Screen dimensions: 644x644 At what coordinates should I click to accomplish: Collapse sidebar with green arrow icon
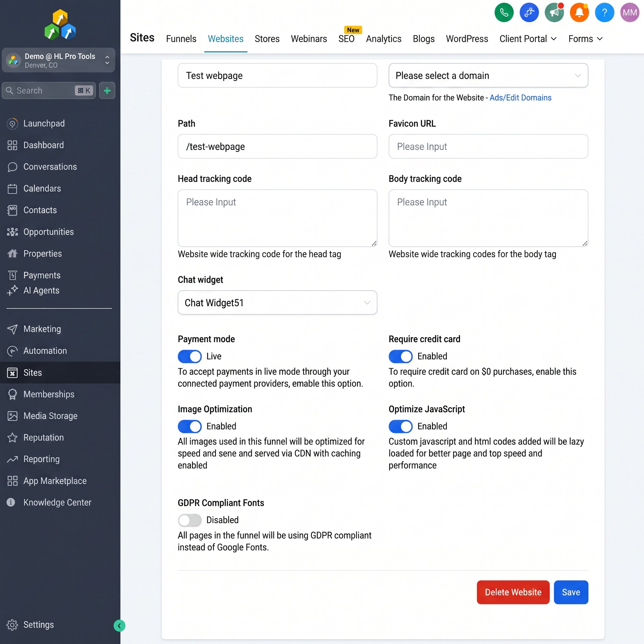(119, 626)
